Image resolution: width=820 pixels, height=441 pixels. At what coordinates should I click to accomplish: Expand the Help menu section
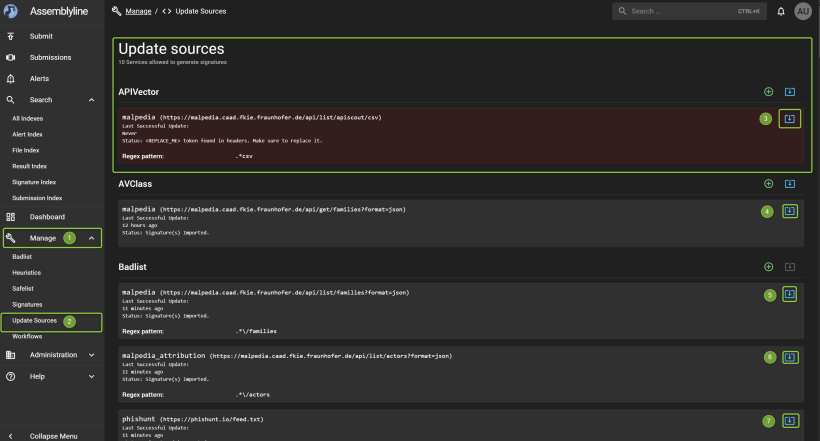tap(91, 376)
